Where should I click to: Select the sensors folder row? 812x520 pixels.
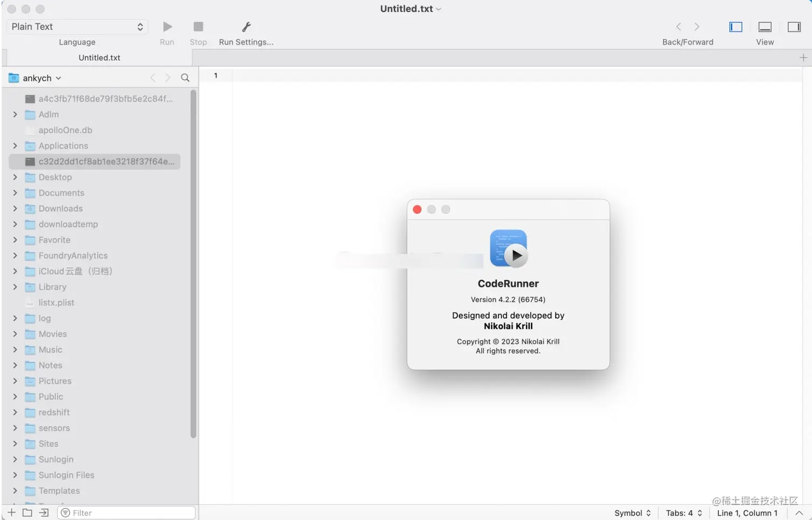[x=95, y=428]
